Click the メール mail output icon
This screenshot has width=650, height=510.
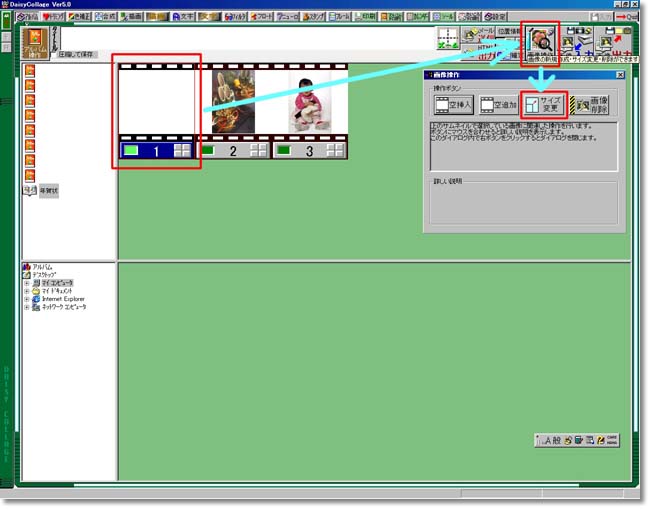coord(478,34)
